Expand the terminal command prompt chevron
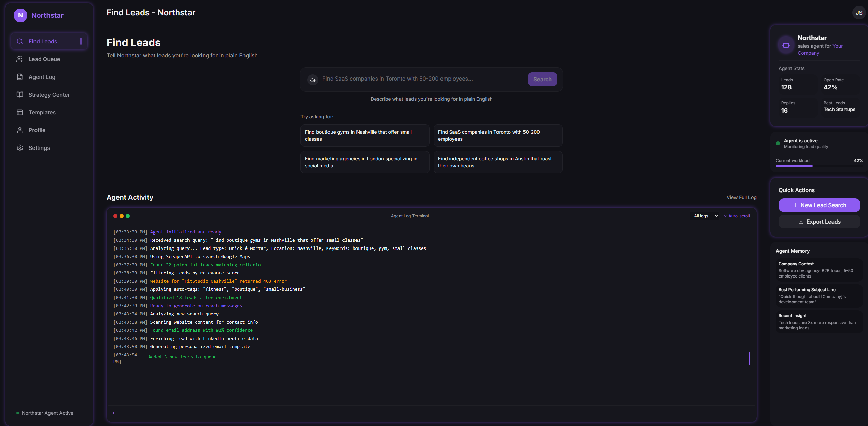868x426 pixels. pyautogui.click(x=113, y=413)
